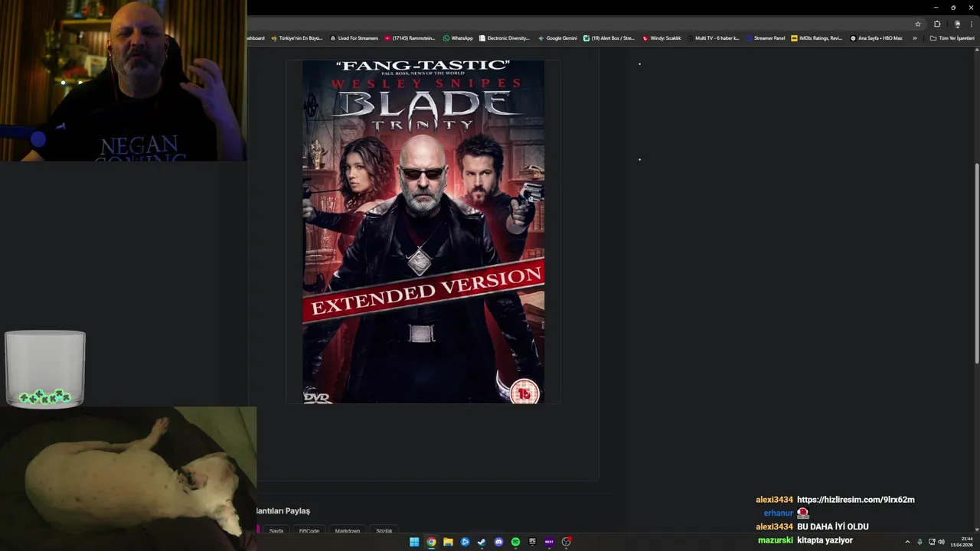Show hidden system tray icons
The width and height of the screenshot is (980, 551).
908,542
